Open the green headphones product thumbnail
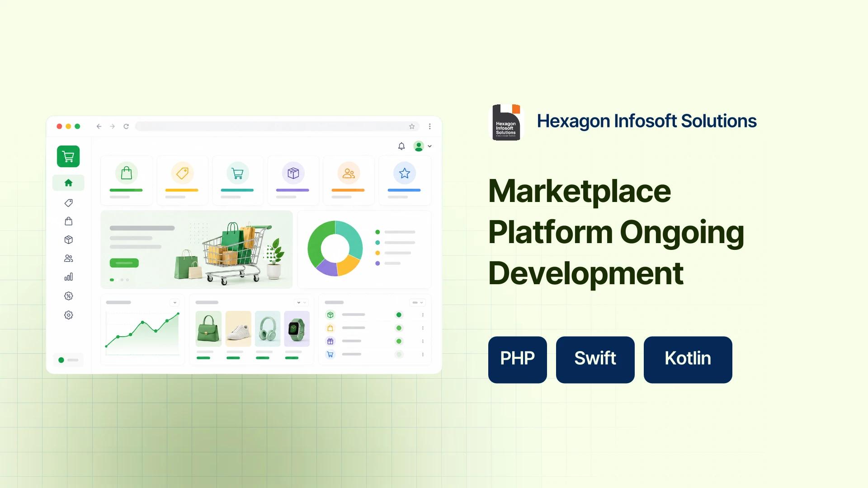Viewport: 868px width, 488px height. click(268, 328)
